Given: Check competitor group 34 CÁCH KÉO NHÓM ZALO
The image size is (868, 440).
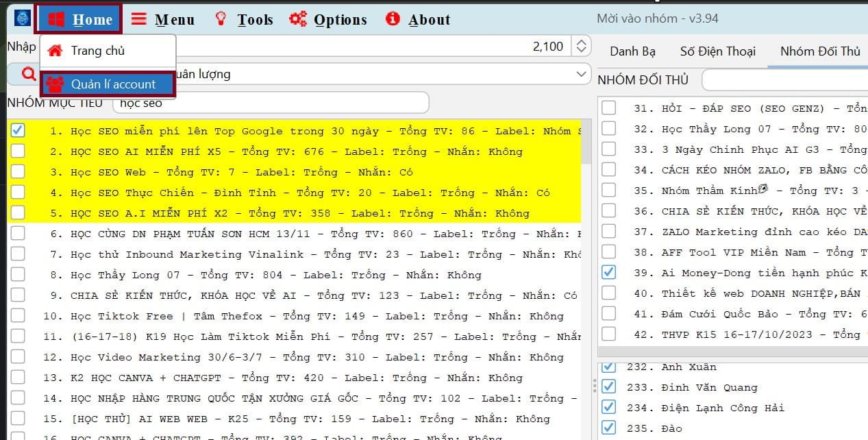Looking at the screenshot, I should coord(608,169).
